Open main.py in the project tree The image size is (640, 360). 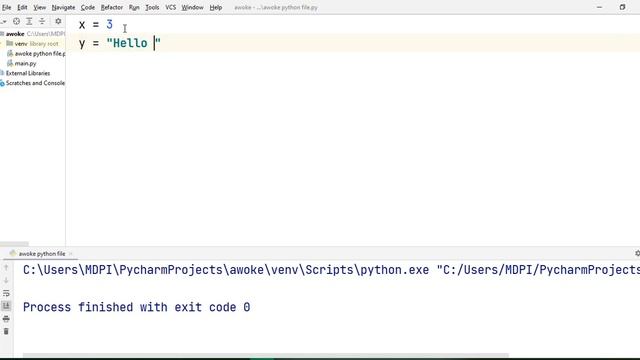click(25, 63)
